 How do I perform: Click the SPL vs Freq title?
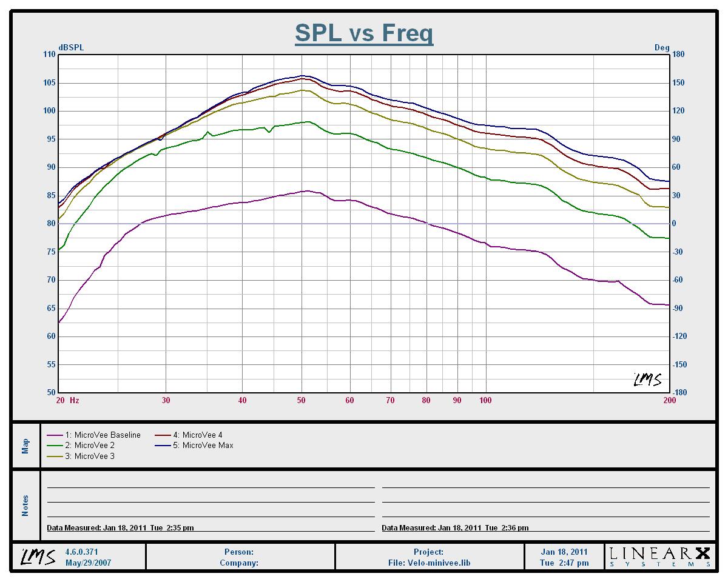pos(364,33)
